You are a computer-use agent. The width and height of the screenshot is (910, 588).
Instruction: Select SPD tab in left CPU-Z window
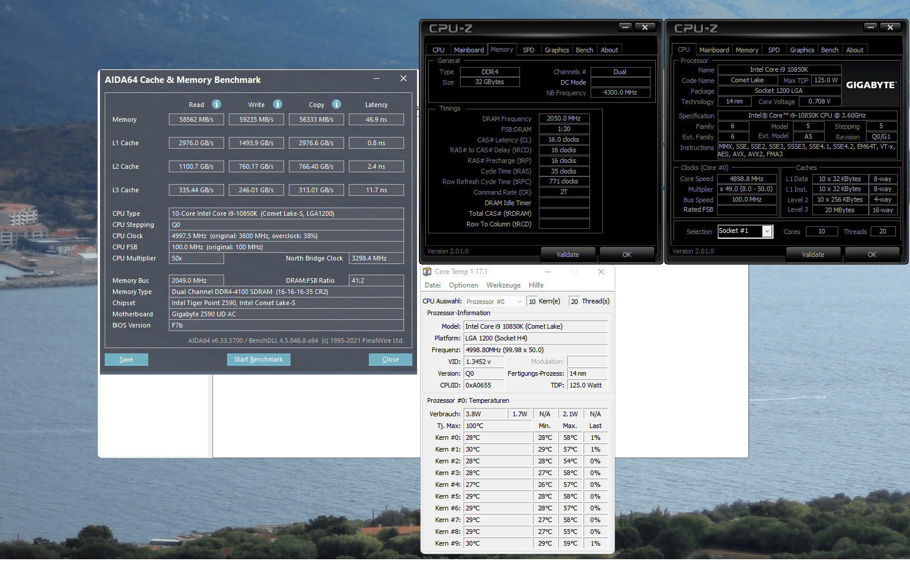click(529, 50)
